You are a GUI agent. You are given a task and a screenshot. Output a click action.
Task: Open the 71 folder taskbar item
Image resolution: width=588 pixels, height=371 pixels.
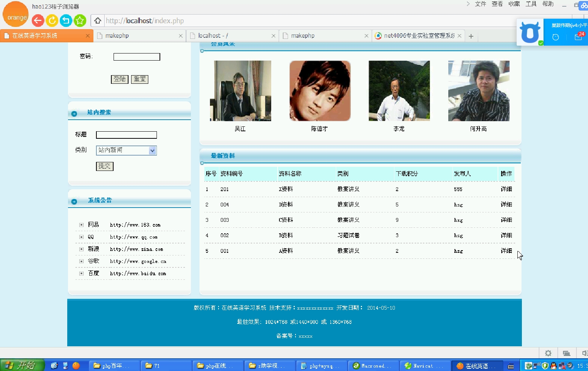tap(167, 366)
